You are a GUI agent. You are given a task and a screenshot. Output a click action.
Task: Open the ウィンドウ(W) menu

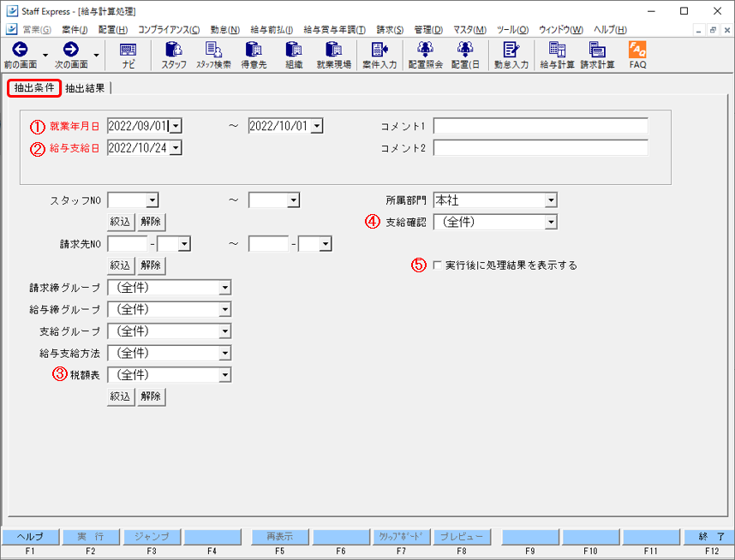tap(561, 29)
